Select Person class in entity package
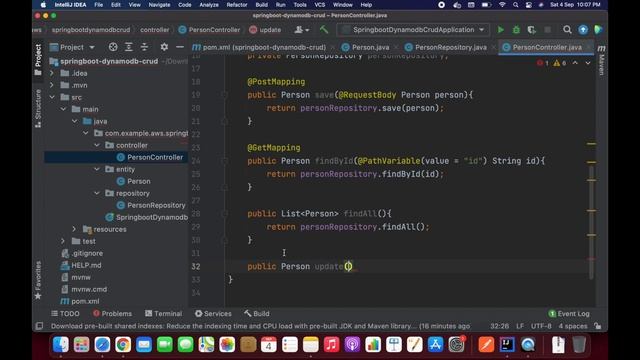Image resolution: width=640 pixels, height=360 pixels. tap(138, 181)
